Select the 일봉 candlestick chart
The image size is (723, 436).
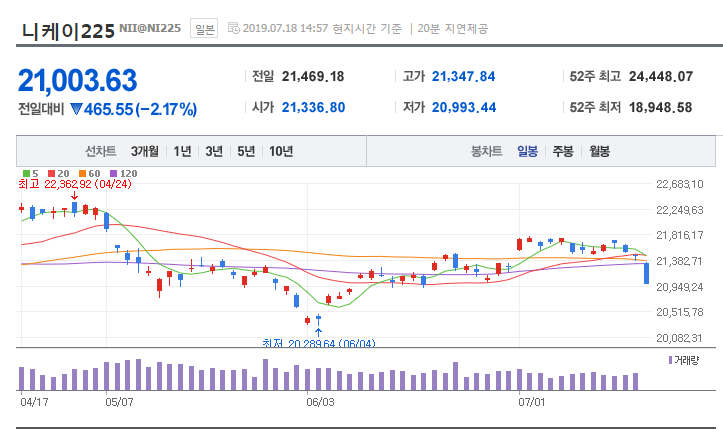(527, 151)
